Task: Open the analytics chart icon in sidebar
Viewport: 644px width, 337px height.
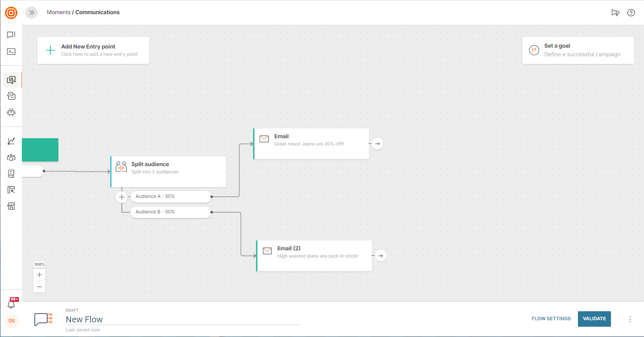Action: point(11,141)
